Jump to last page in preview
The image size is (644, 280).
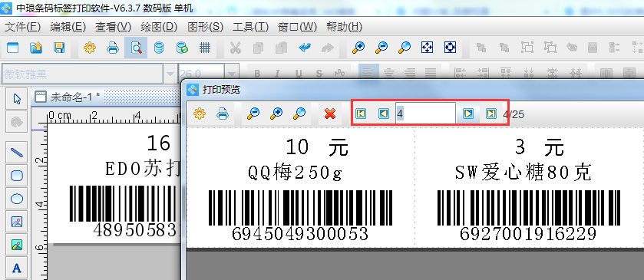[x=490, y=114]
